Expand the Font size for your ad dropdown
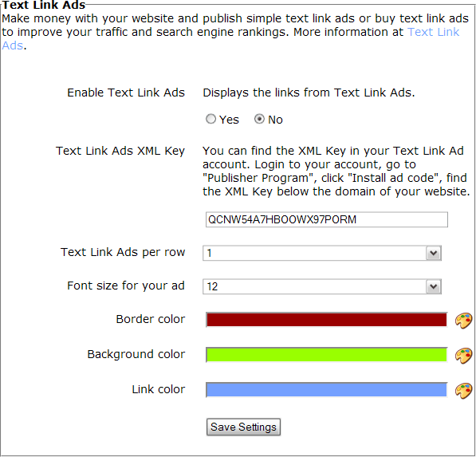The image size is (476, 457). click(322, 286)
